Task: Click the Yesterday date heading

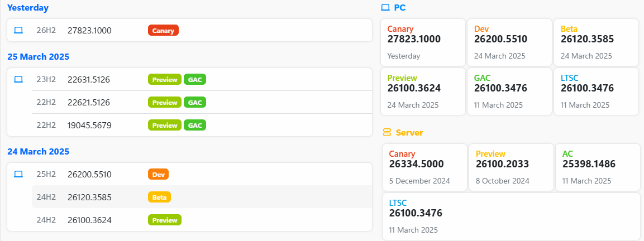Action: pyautogui.click(x=28, y=7)
